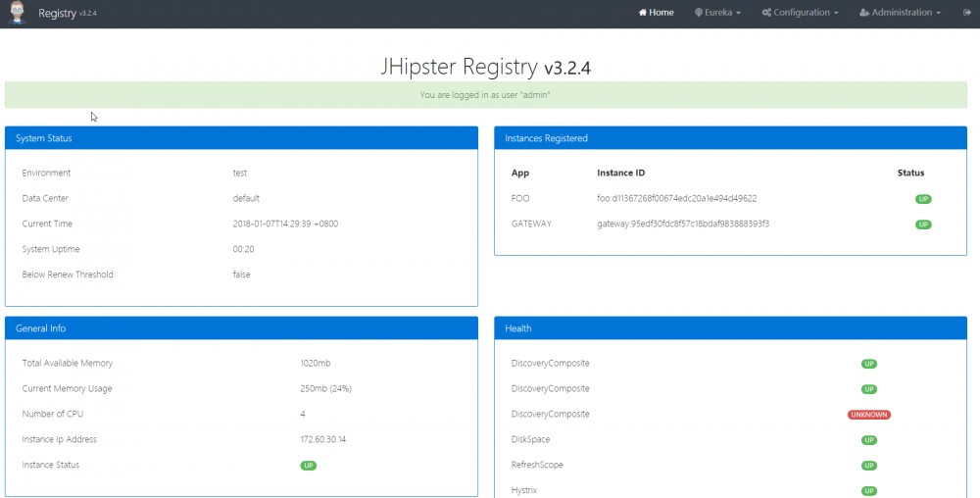Click the logged in as admin alert
980x498 pixels.
[486, 95]
